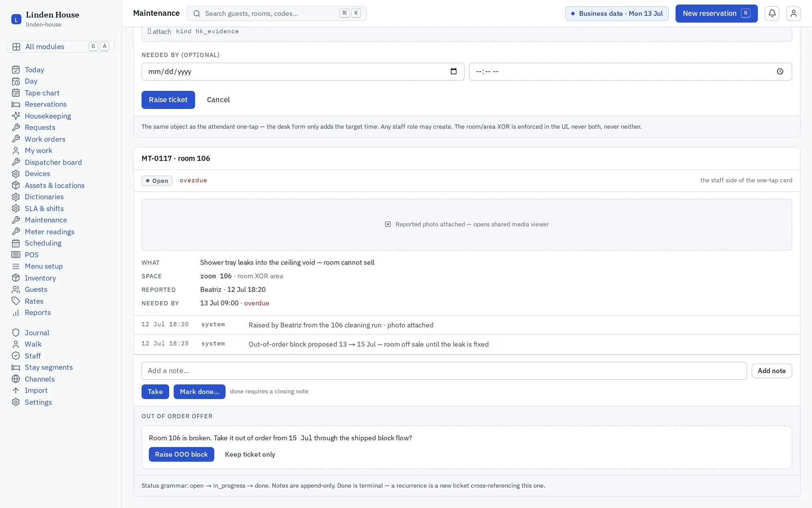Click the Housekeeping sparkle icon
This screenshot has height=508, width=812.
pos(16,116)
